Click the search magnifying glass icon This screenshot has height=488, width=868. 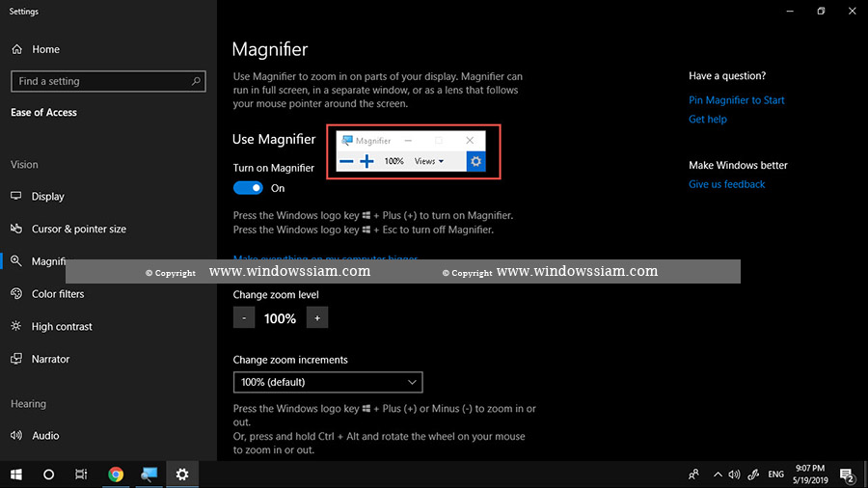coord(196,82)
